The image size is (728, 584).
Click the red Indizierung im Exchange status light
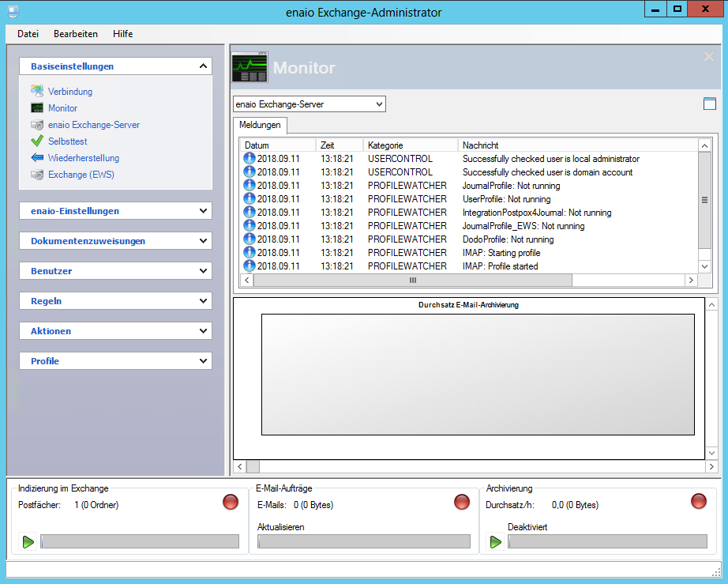pos(231,502)
